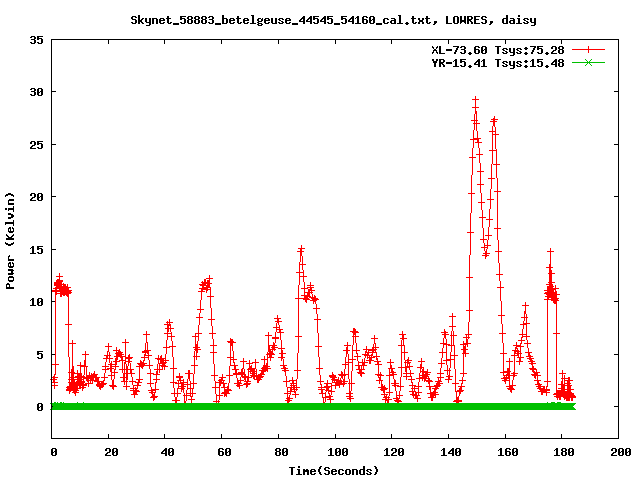Click the x-axis tick label 180

564,452
